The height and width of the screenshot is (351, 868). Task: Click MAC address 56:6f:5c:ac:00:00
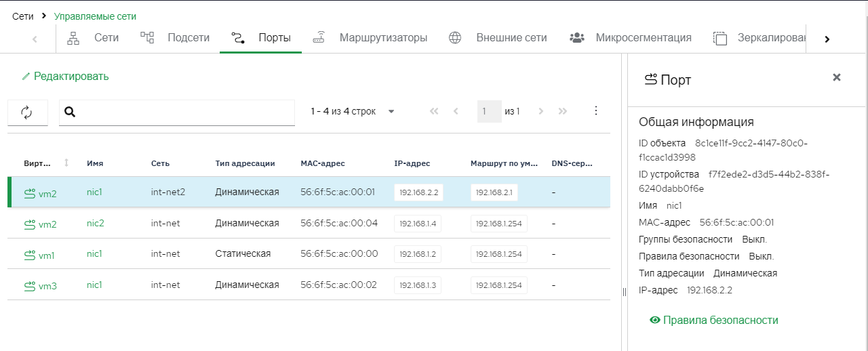coord(339,253)
